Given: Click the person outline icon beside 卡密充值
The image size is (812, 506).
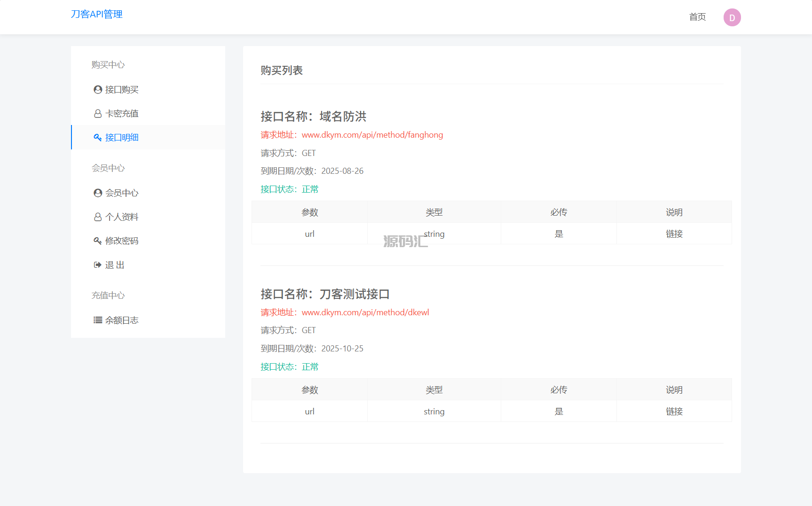Looking at the screenshot, I should 98,114.
